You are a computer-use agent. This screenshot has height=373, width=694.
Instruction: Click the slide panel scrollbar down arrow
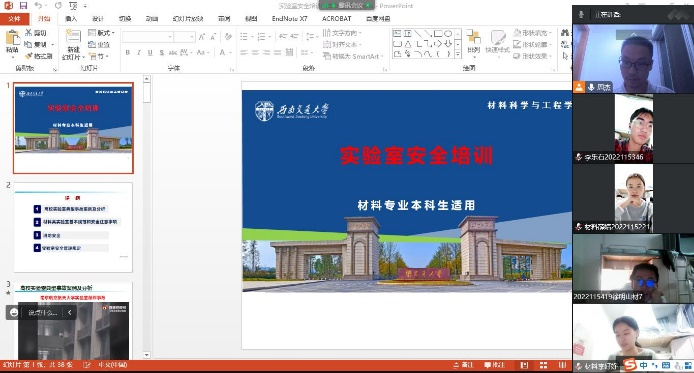pyautogui.click(x=147, y=355)
